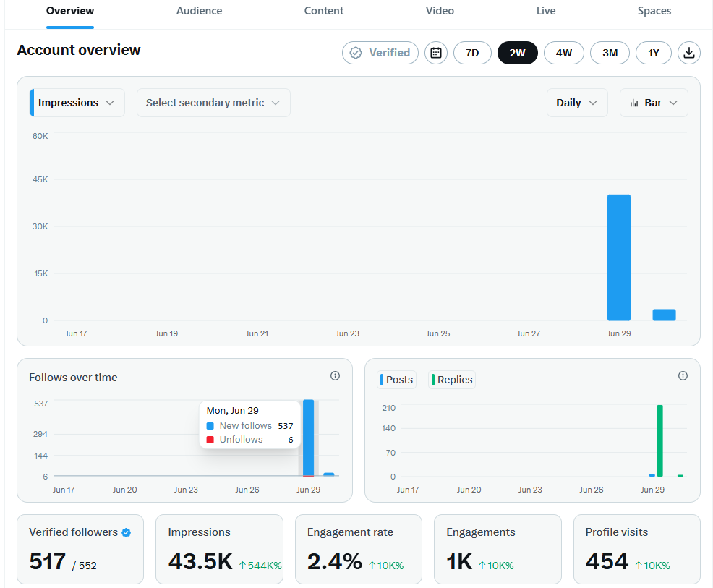Switch to the Live tab
The width and height of the screenshot is (713, 588).
point(546,11)
